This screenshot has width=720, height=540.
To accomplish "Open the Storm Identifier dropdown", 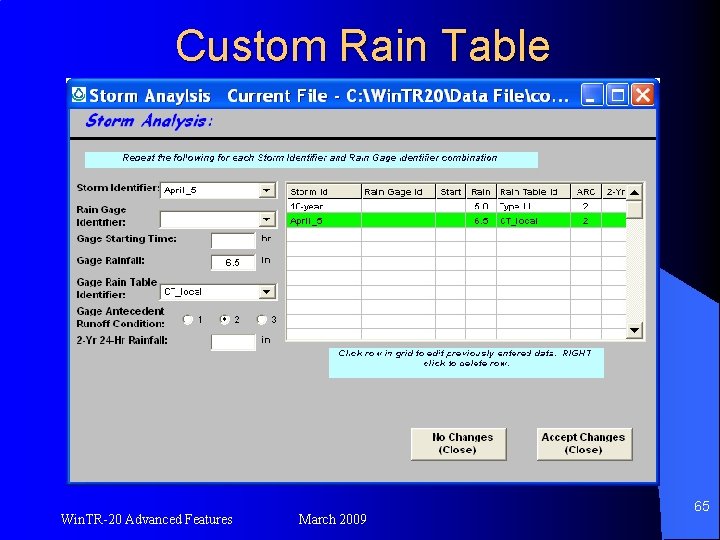I will tap(266, 190).
